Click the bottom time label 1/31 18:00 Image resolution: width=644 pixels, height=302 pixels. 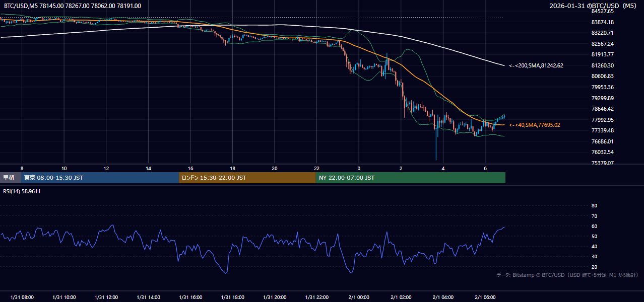(232, 297)
